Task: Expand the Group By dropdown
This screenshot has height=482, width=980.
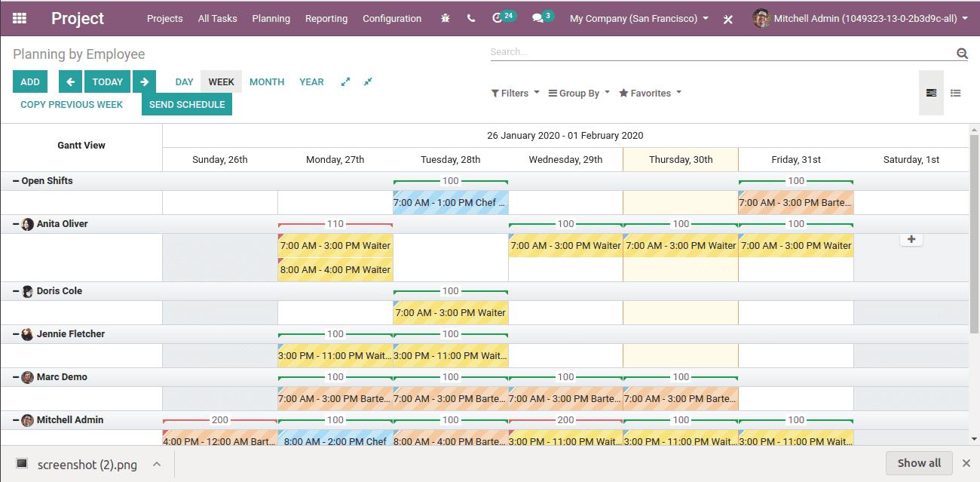Action: 578,93
